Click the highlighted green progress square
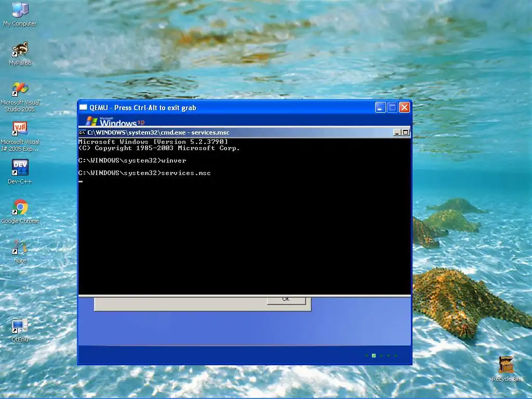532x399 pixels. tap(374, 355)
